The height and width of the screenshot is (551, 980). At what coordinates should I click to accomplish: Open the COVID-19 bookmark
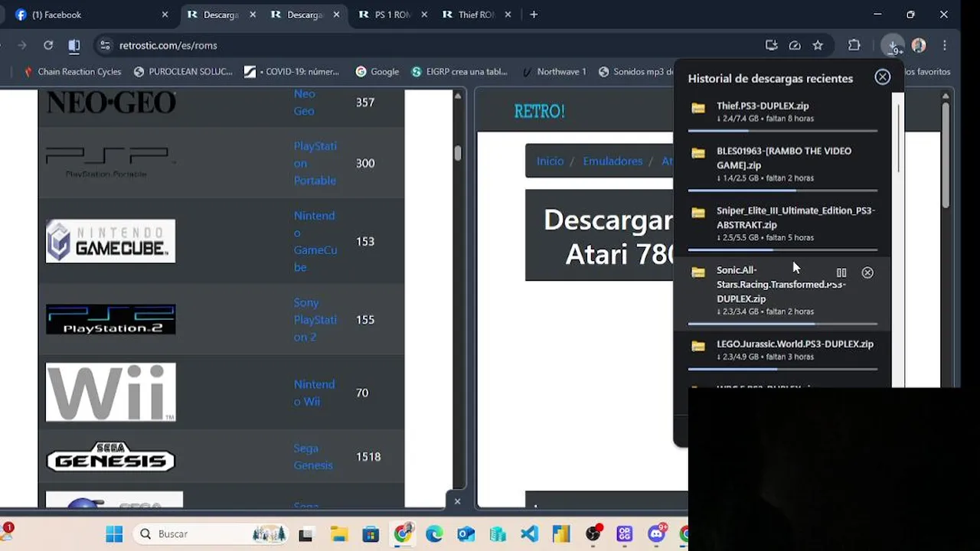click(292, 71)
